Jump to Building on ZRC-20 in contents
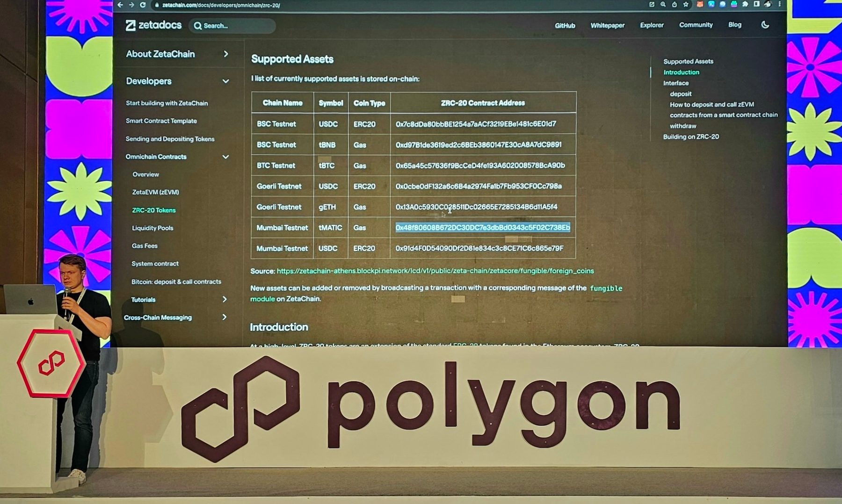This screenshot has width=842, height=504. tap(691, 137)
